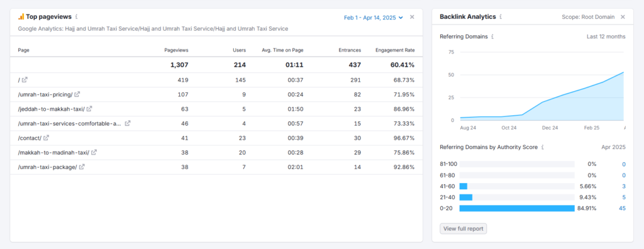Show info for Referring Domains chart

pyautogui.click(x=492, y=36)
